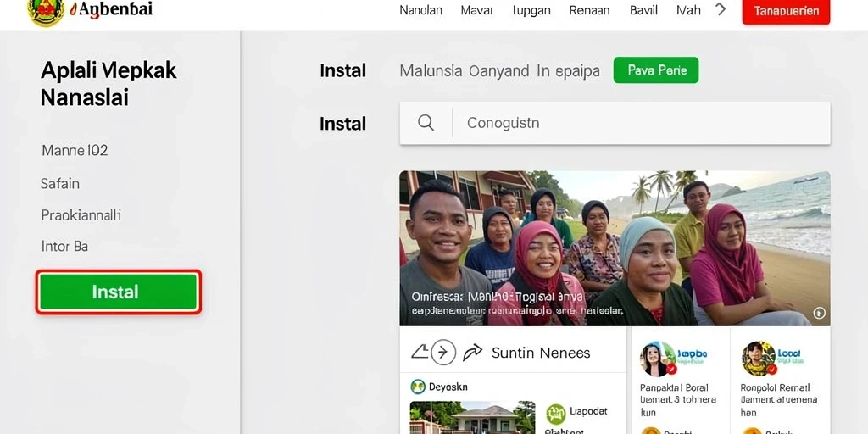Click the Suntin Nenees heading
The image size is (868, 434).
click(x=541, y=353)
